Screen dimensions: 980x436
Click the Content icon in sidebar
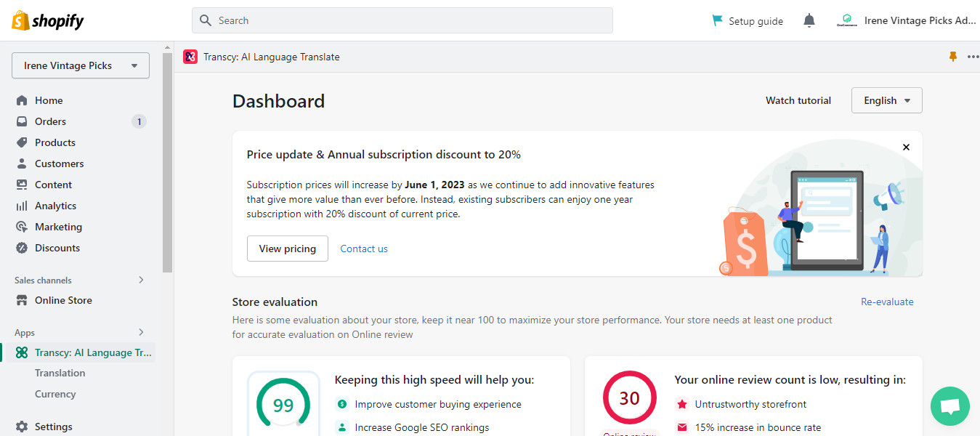click(22, 185)
